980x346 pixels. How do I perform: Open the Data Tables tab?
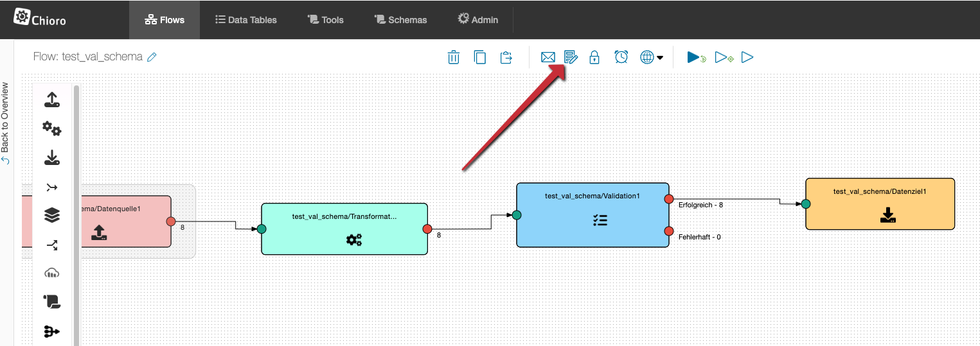[245, 20]
